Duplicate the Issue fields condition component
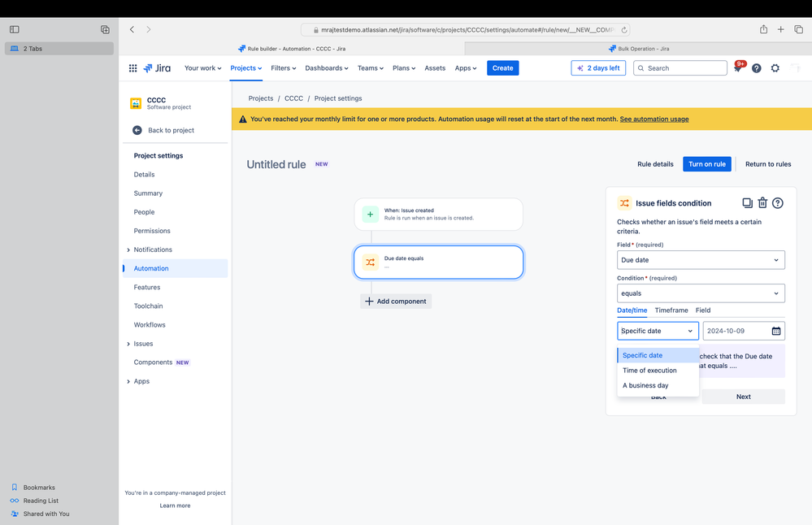 tap(747, 203)
